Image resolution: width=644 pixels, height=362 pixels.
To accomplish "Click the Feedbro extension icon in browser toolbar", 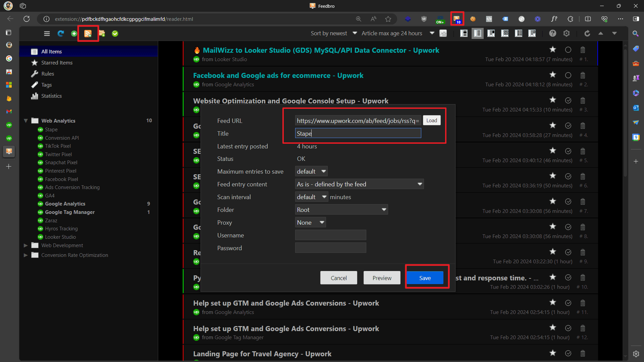I will (457, 19).
